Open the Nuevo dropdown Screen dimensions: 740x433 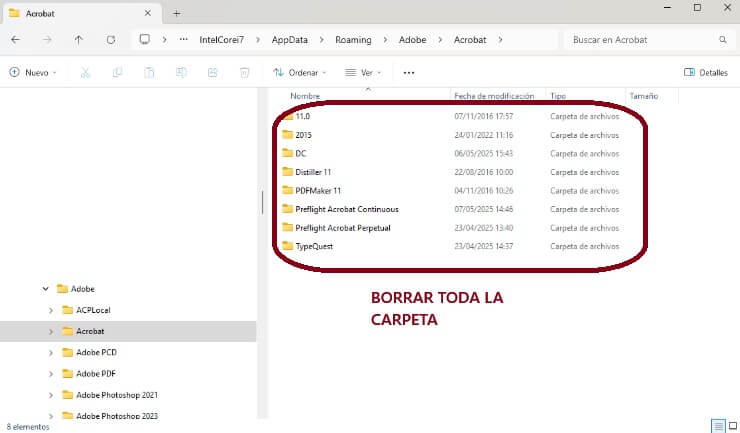[33, 72]
